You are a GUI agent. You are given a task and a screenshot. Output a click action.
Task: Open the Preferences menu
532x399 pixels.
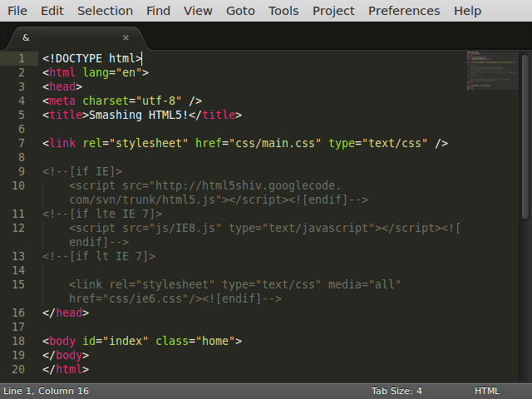coord(404,11)
